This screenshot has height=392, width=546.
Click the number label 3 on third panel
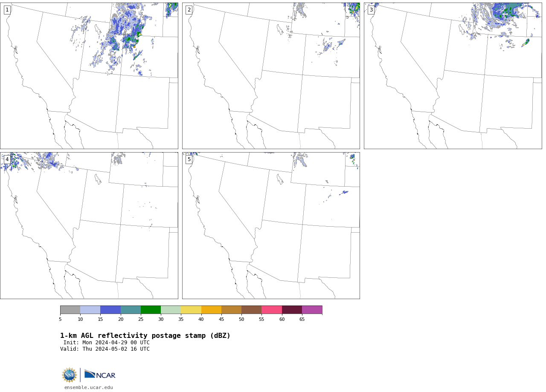coord(371,10)
